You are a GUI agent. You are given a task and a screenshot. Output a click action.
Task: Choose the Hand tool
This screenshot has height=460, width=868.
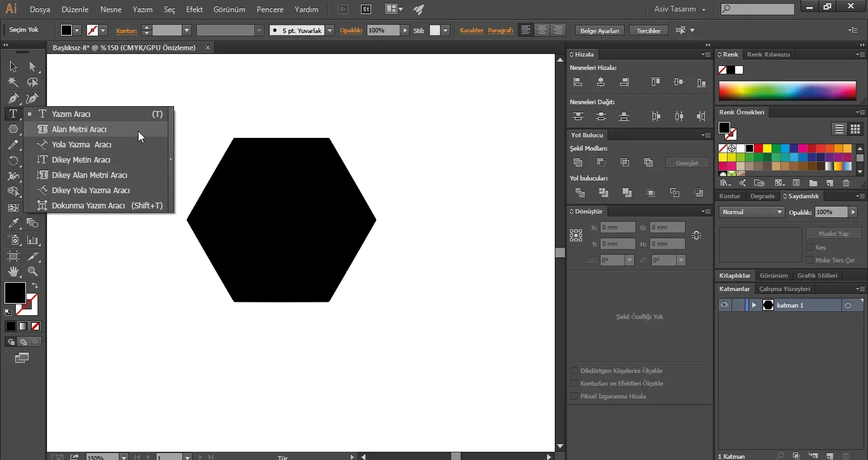pyautogui.click(x=13, y=271)
